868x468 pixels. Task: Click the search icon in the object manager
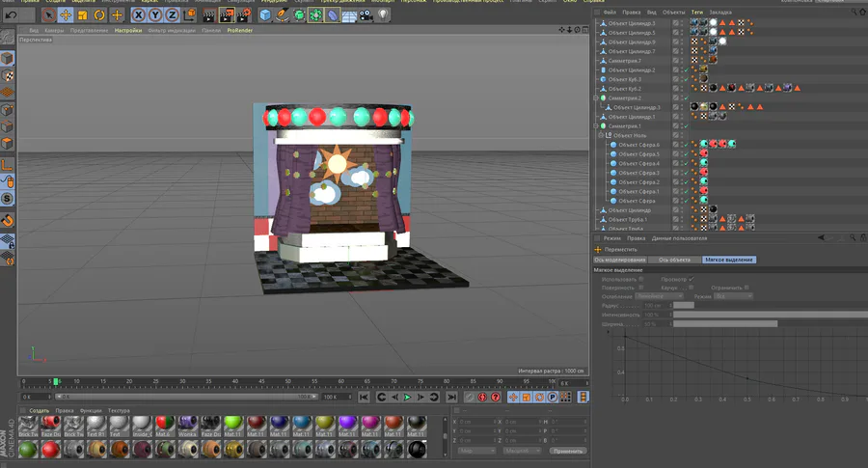click(x=854, y=12)
